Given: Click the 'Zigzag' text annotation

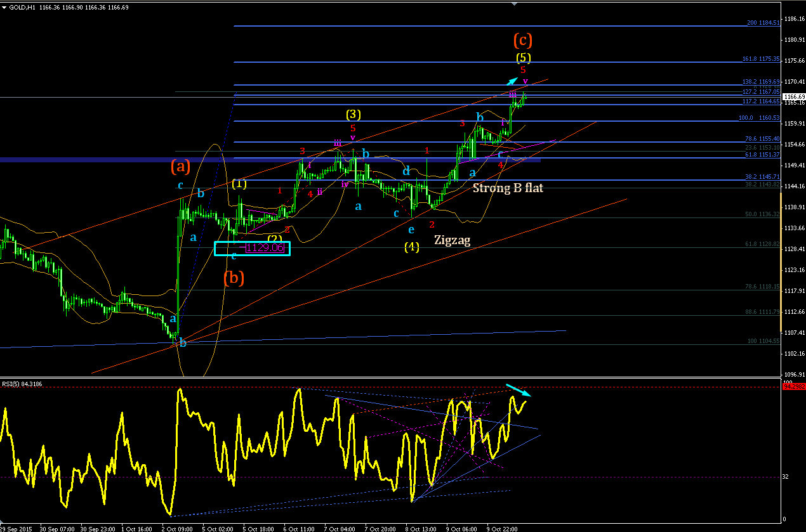Looking at the screenshot, I should 453,240.
